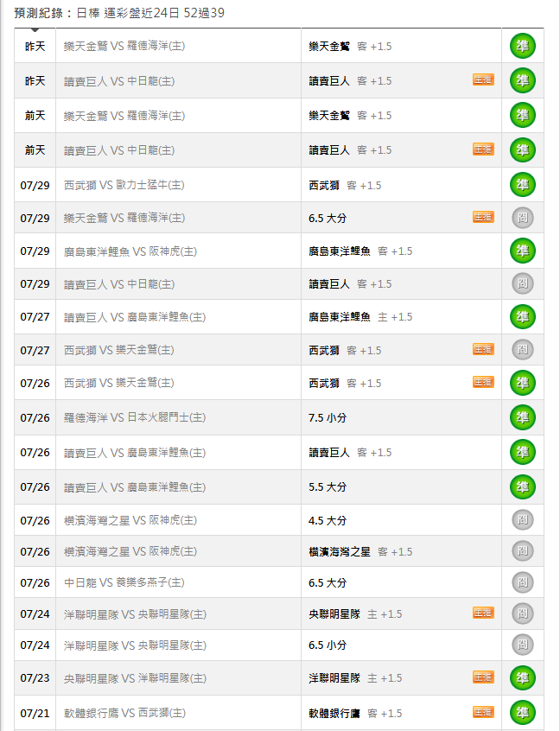Open yesterday's 樂天金鷲 VS 羅德海洋(主) match link
This screenshot has width=560, height=731.
pyautogui.click(x=124, y=46)
